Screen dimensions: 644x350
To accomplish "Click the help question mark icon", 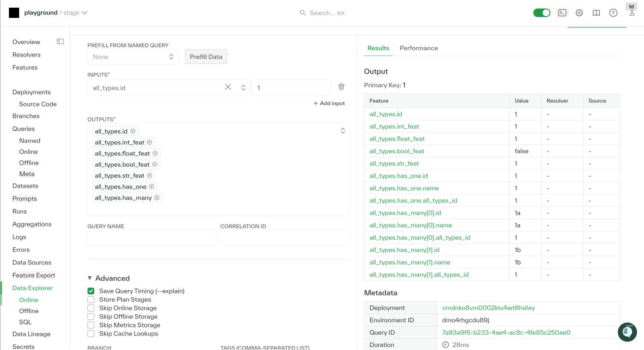I will point(613,13).
